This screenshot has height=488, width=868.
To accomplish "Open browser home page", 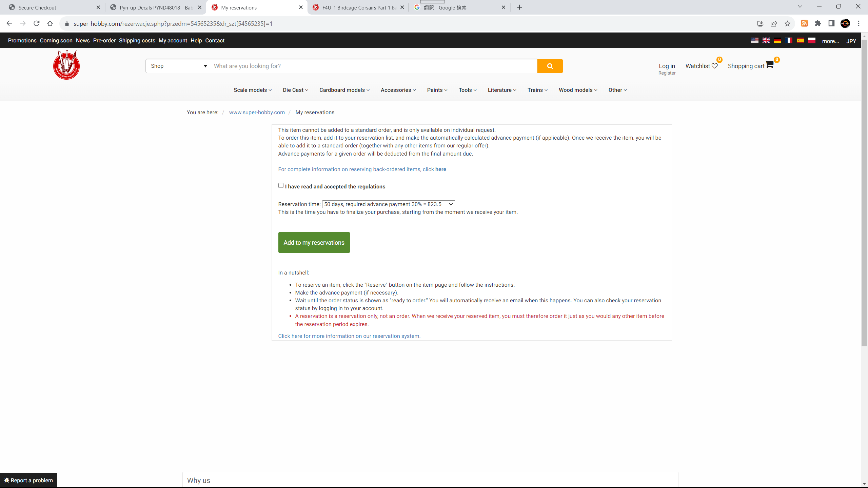I will 50,23.
